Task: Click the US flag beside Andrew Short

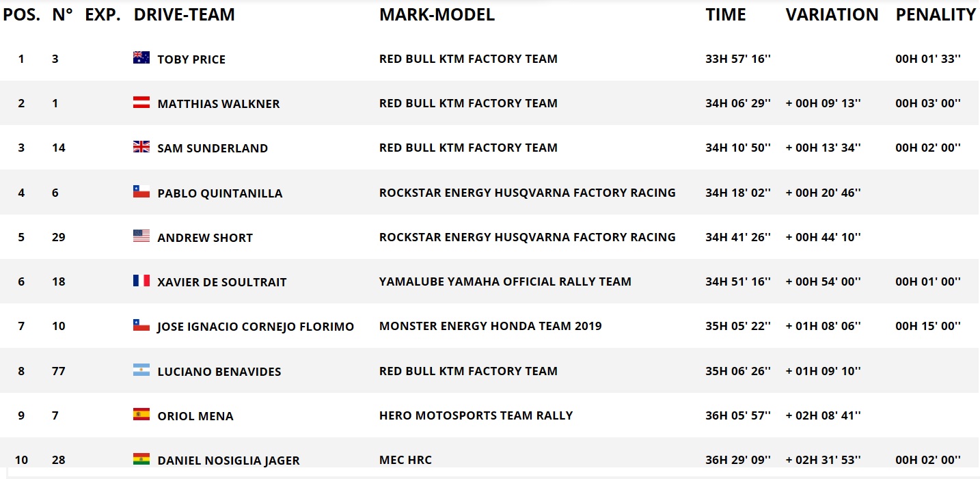Action: tap(141, 236)
